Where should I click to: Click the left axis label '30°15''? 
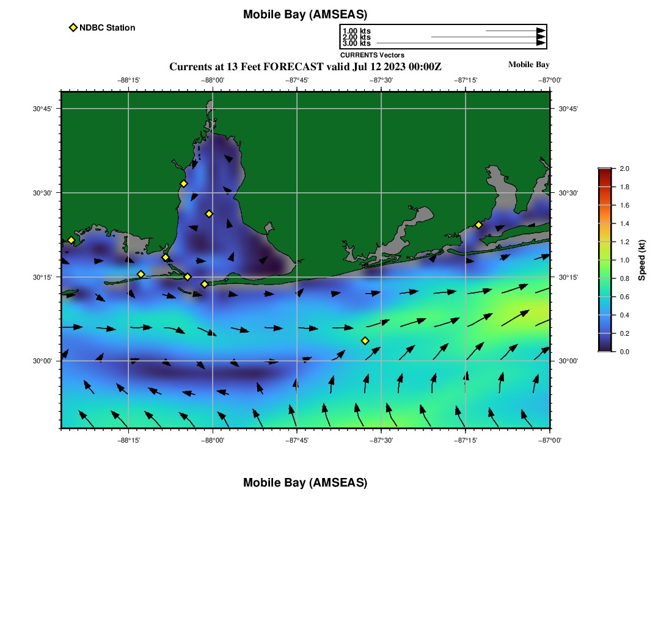point(42,277)
